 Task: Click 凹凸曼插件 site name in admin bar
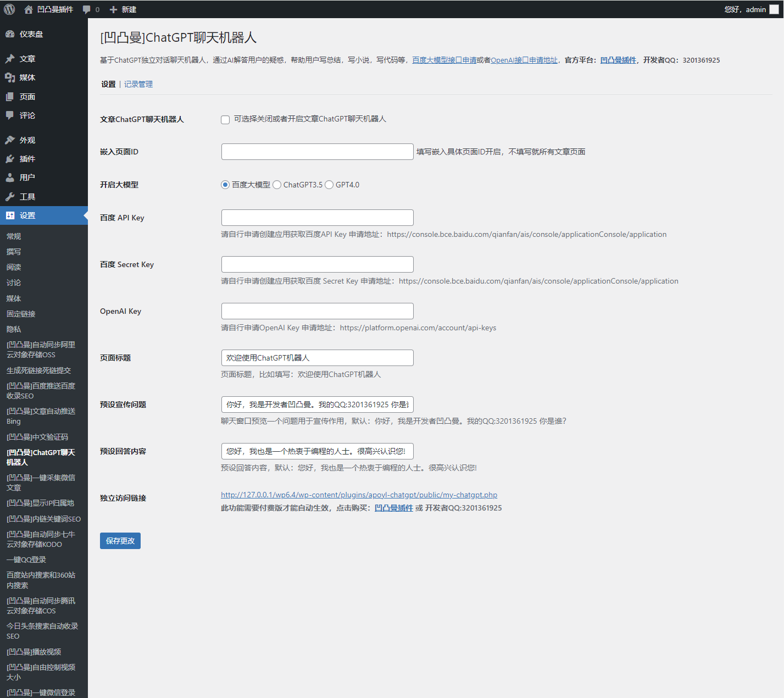(55, 9)
